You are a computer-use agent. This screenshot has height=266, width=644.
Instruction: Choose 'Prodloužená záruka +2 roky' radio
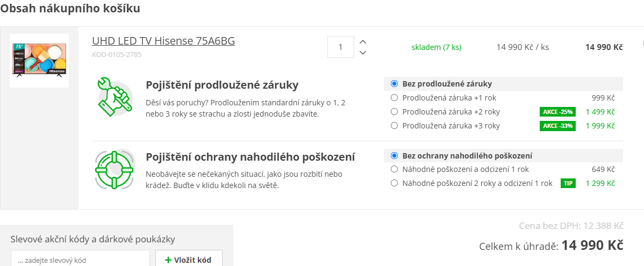point(395,112)
